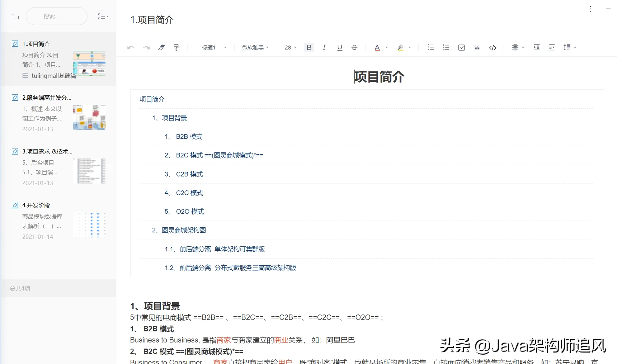Insert a code block

493,47
